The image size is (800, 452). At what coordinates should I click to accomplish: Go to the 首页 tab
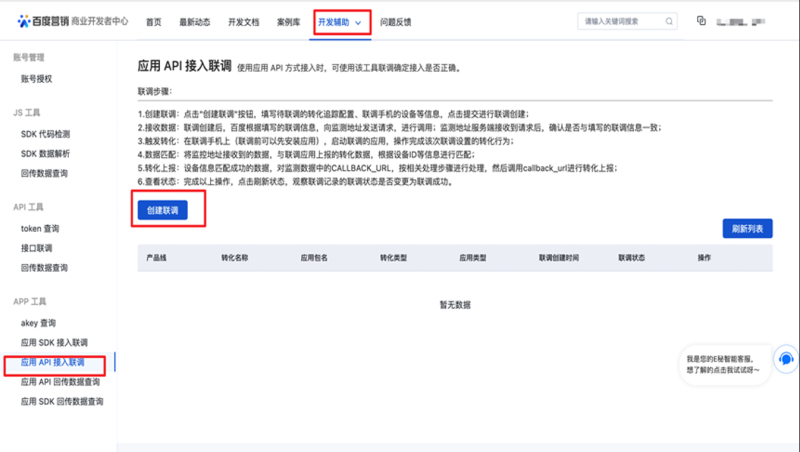154,22
